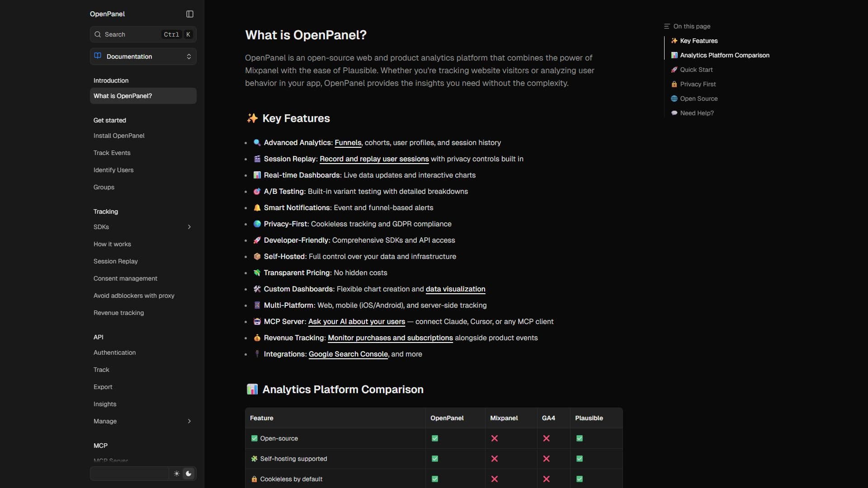Follow Record and replay user sessions link

(x=374, y=159)
